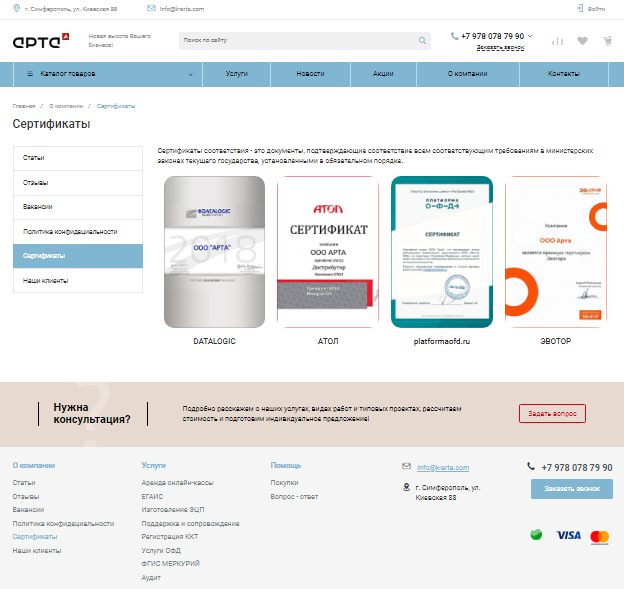Open footer Статьи link

24,483
